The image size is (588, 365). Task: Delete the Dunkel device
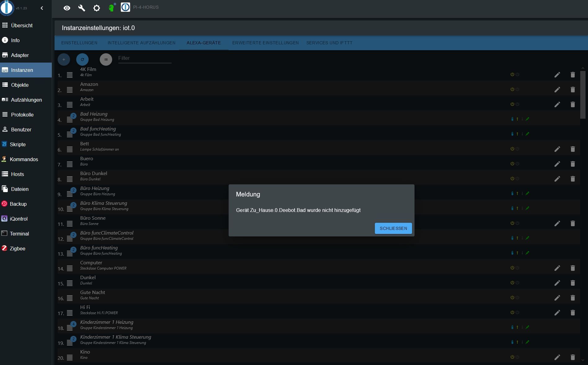(573, 283)
